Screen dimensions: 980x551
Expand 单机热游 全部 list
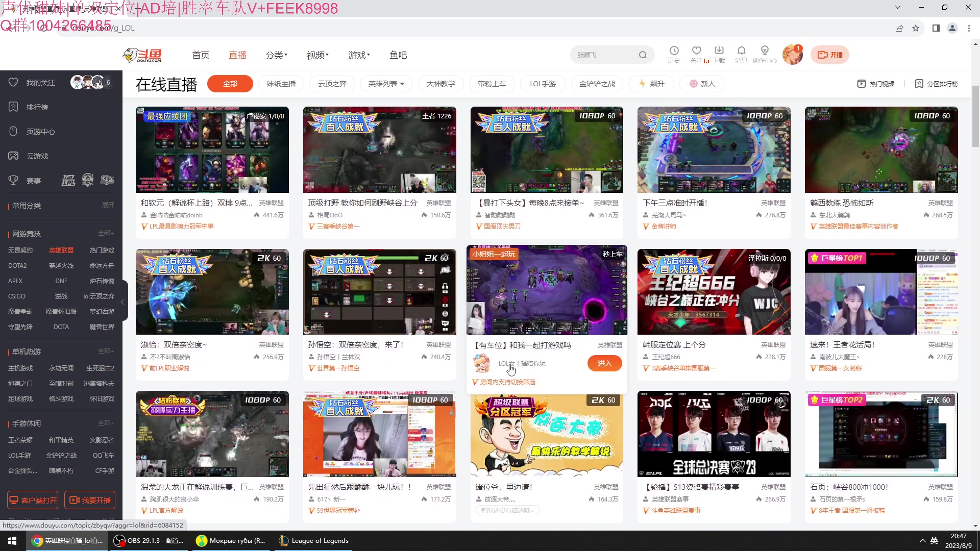[x=106, y=351]
